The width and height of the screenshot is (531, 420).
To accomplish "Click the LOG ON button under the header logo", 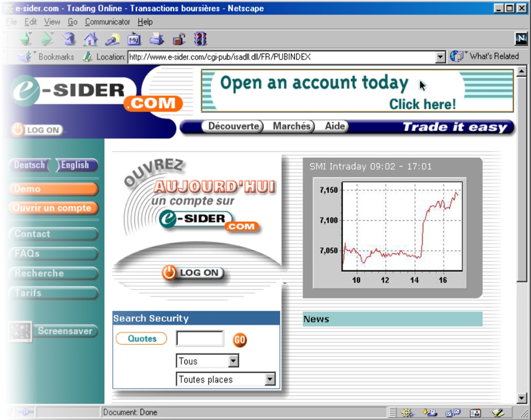I will 37,130.
